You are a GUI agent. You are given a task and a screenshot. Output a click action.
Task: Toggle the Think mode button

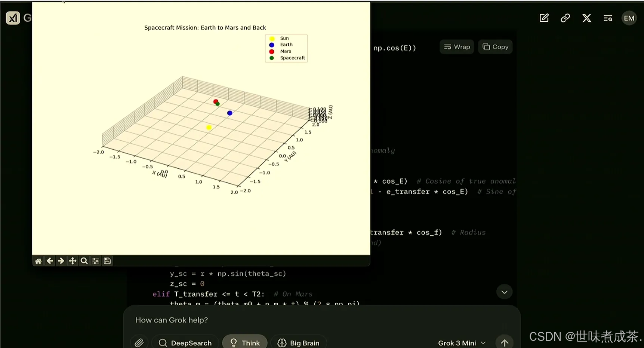tap(245, 343)
